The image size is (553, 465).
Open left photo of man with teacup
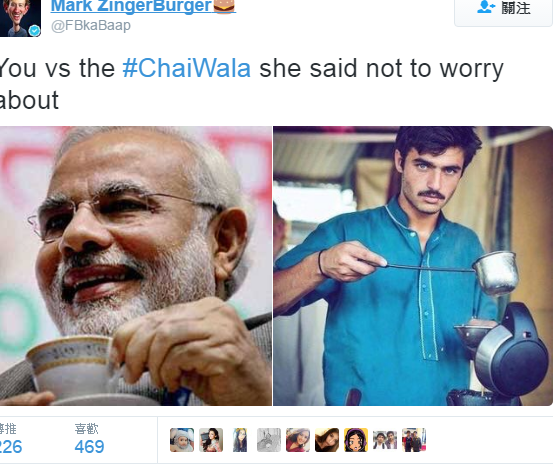tap(136, 266)
